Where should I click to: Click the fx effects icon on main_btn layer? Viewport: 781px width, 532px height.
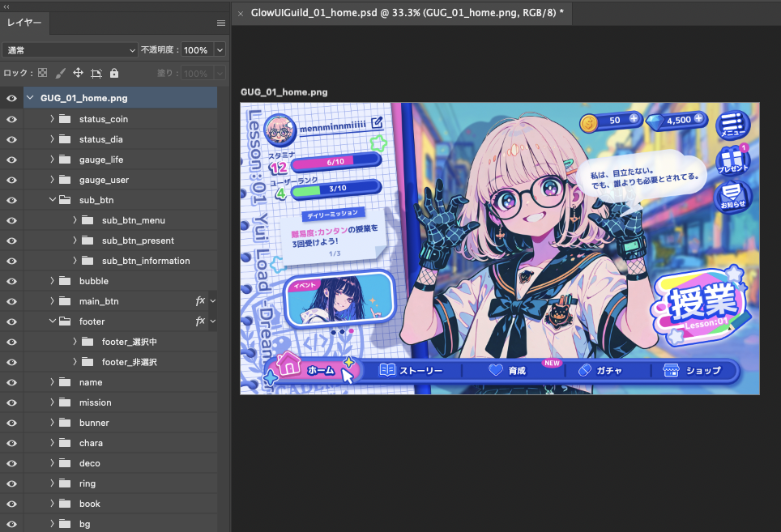(200, 301)
